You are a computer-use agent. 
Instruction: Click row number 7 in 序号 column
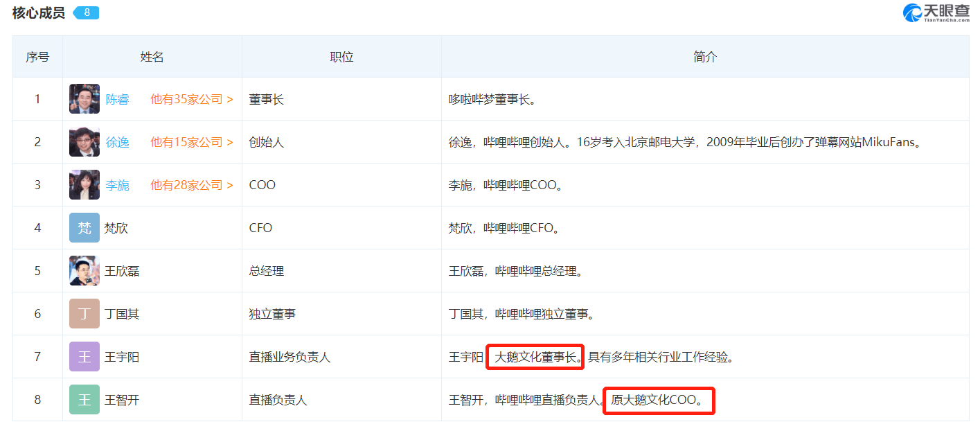[x=37, y=357]
